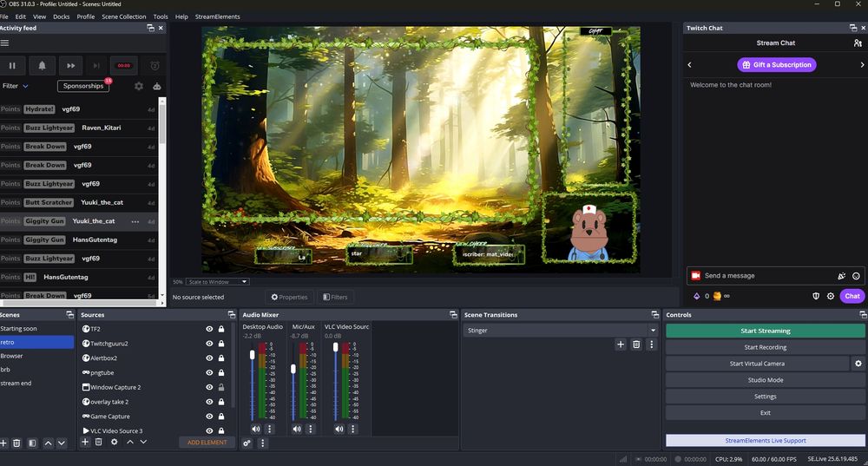Open source properties gear in Sources panel
This screenshot has height=466, width=868.
click(x=114, y=442)
